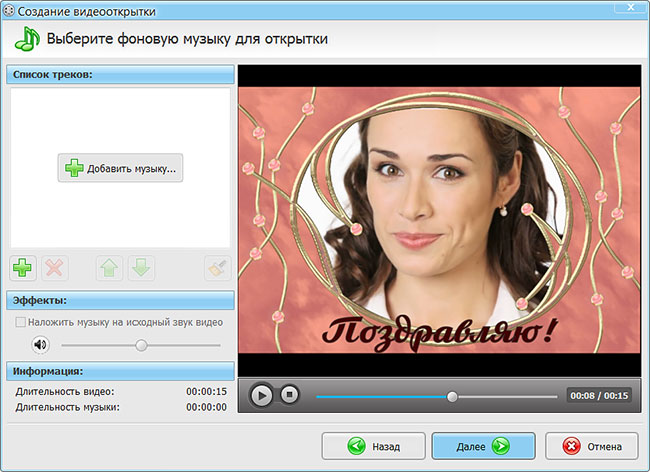Click the green plus add track icon

[22, 268]
